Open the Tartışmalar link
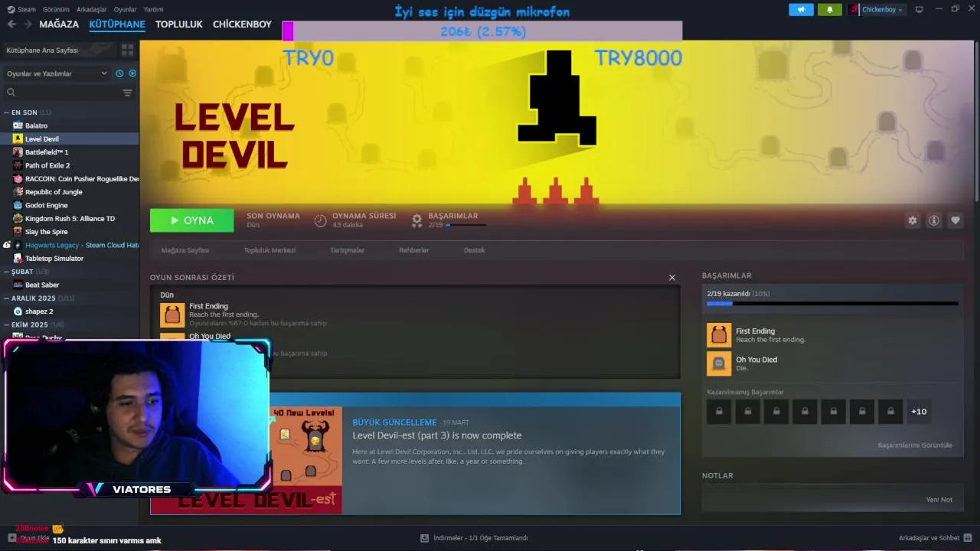This screenshot has width=980, height=551. (347, 250)
